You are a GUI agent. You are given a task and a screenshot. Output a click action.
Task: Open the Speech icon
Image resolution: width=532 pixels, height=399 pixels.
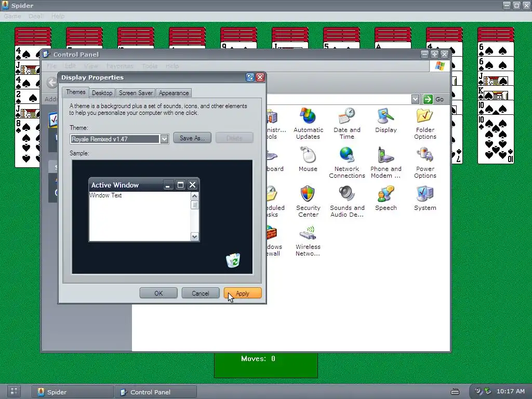(386, 198)
